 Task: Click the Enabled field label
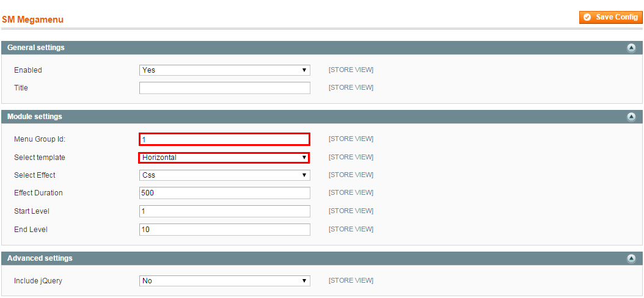(28, 70)
